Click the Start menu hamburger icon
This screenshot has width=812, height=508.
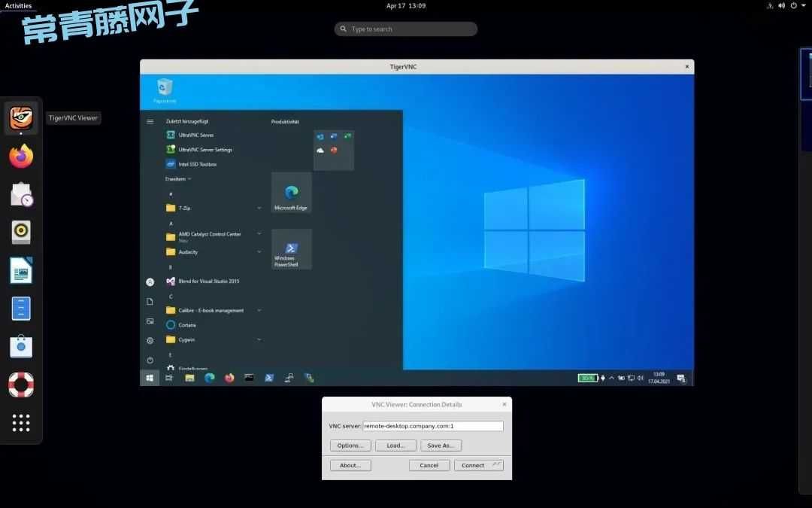coord(150,121)
